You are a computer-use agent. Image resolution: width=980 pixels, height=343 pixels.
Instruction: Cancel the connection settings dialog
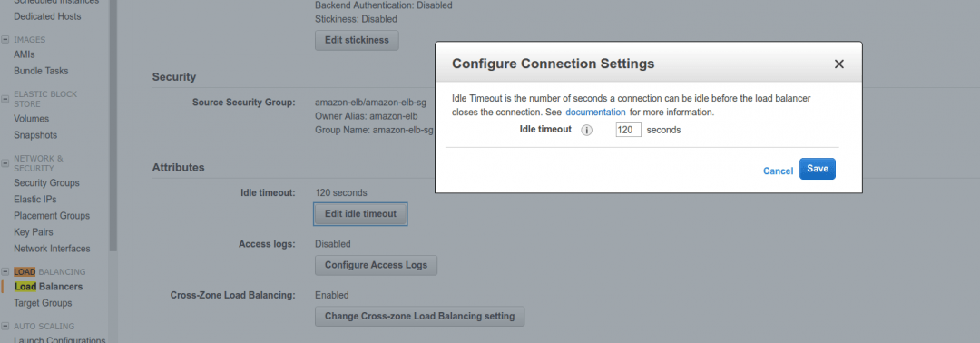(779, 171)
